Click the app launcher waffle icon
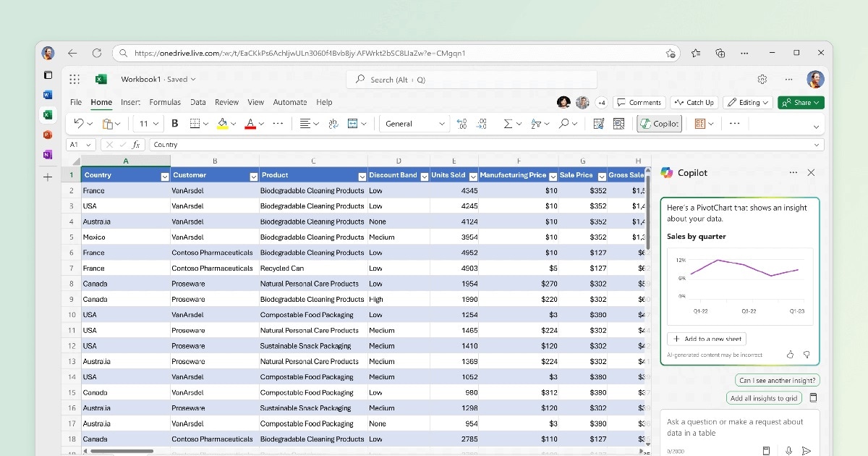The width and height of the screenshot is (868, 456). point(75,80)
